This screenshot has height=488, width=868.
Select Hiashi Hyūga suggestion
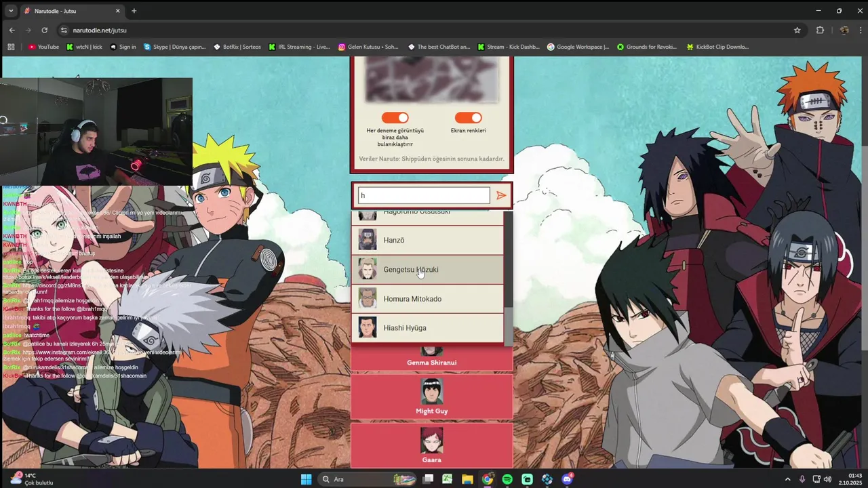(x=428, y=328)
